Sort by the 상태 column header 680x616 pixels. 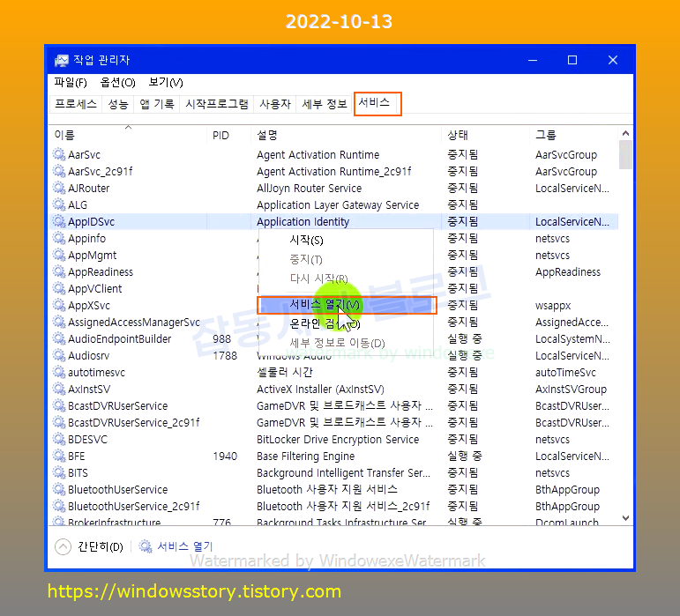(x=458, y=135)
